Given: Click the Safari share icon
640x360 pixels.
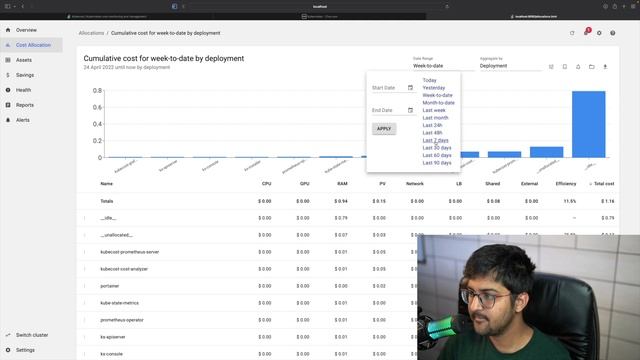Looking at the screenshot, I should [x=615, y=7].
